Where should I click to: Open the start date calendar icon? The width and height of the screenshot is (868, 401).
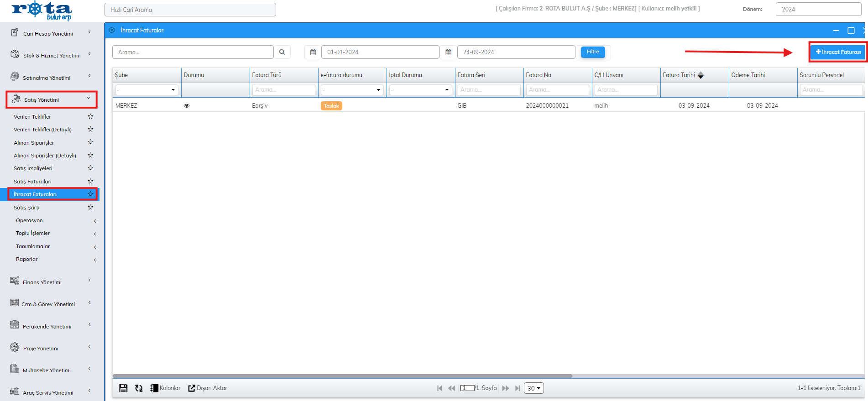(x=313, y=52)
